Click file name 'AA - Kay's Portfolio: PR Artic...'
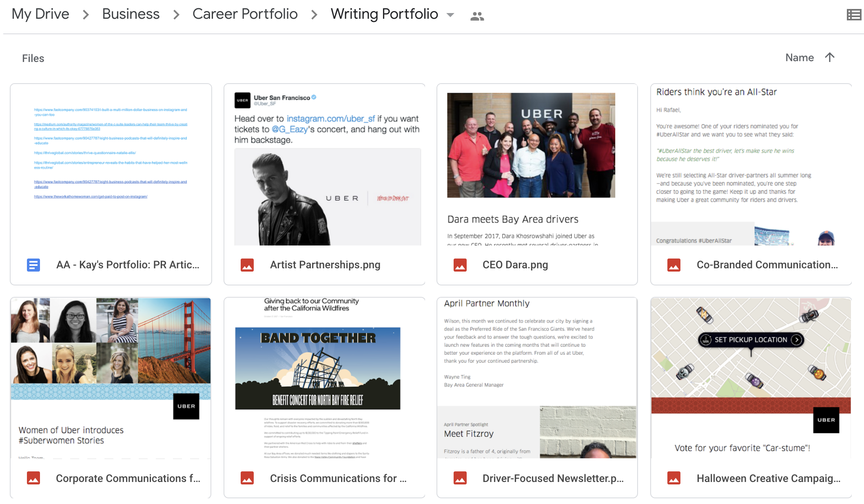 (128, 265)
